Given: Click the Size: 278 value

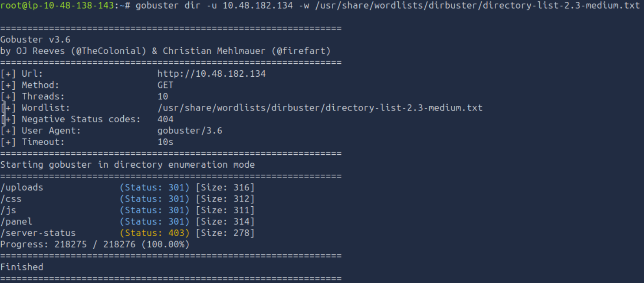Looking at the screenshot, I should (225, 233).
